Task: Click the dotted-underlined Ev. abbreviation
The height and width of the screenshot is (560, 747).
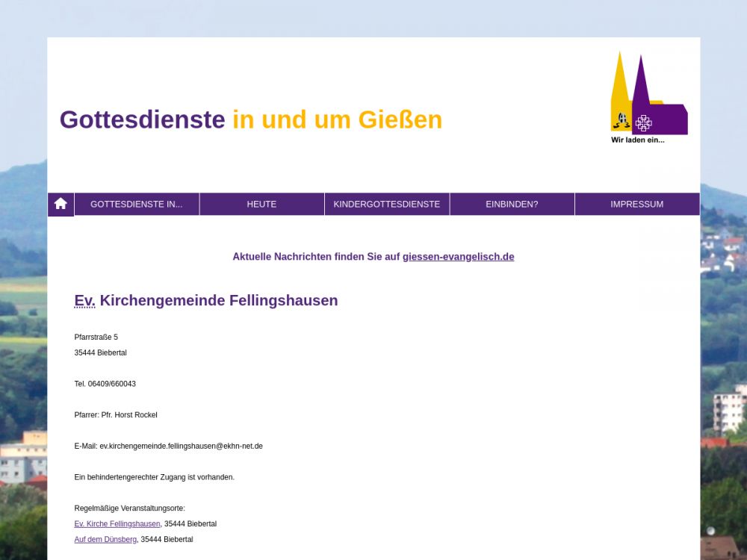Action: 84,301
